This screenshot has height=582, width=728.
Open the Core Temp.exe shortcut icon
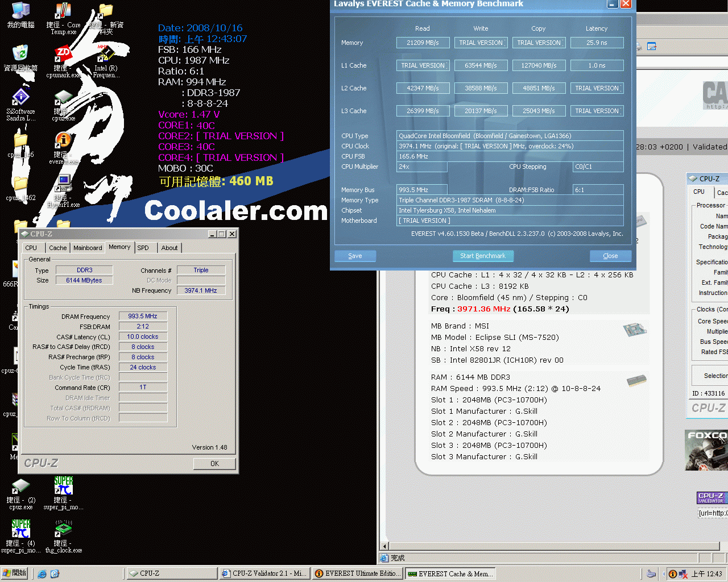63,19
